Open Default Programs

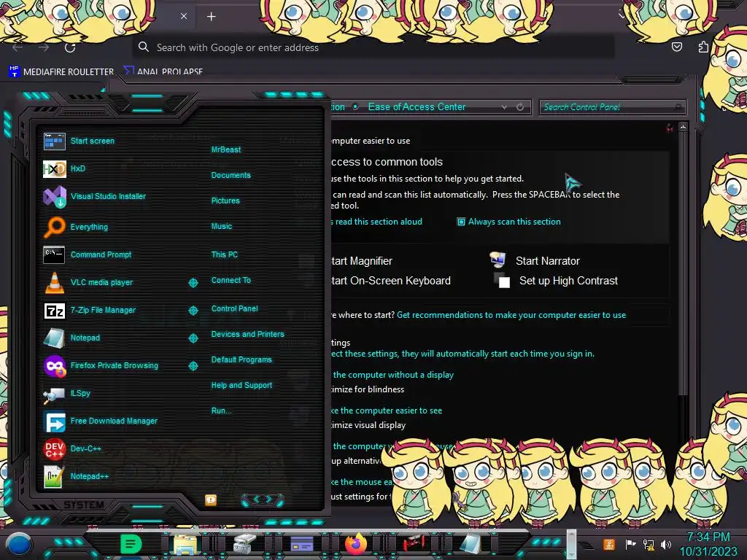241,360
